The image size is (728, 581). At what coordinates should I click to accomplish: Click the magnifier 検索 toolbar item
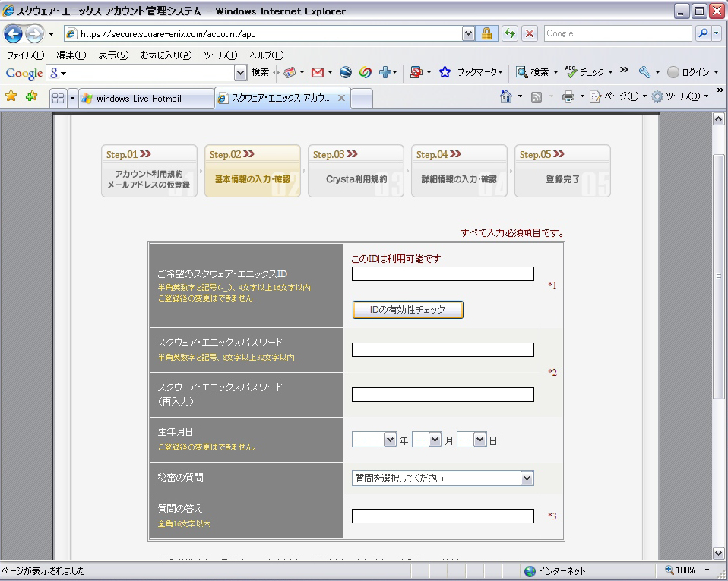pos(533,72)
